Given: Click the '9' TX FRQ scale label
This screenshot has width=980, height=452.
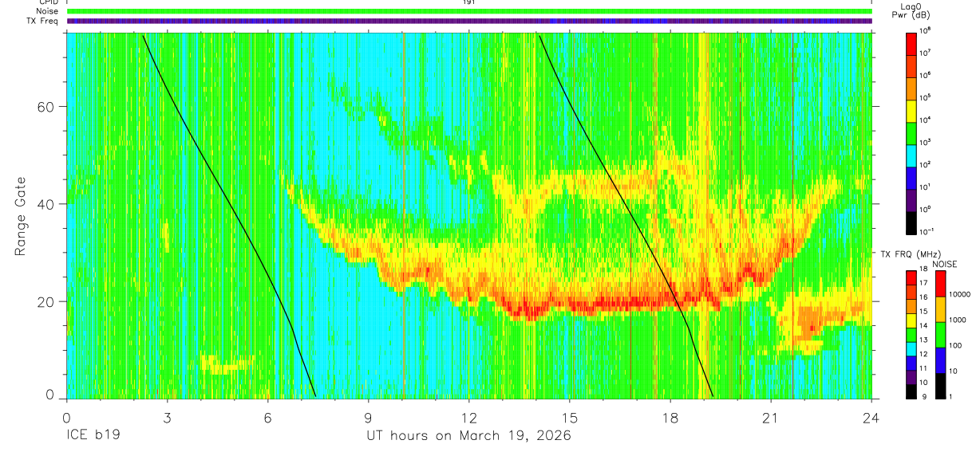Looking at the screenshot, I should (923, 396).
